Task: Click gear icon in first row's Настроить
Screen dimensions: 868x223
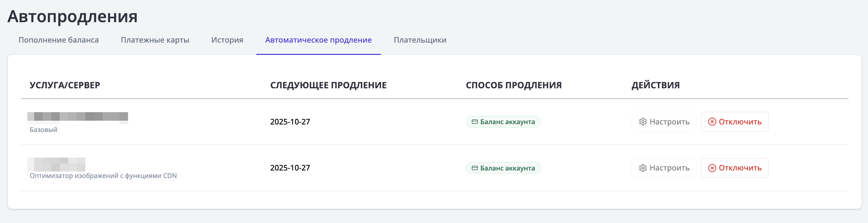Action: (643, 122)
